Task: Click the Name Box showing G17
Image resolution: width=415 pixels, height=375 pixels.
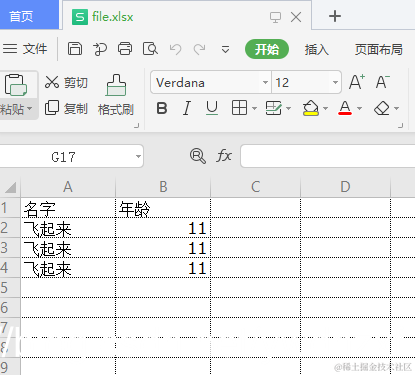Action: pyautogui.click(x=63, y=156)
